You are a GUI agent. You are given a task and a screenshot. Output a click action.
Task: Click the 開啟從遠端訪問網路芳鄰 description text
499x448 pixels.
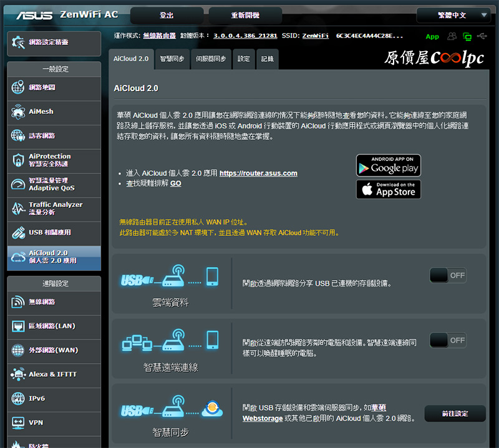(329, 348)
